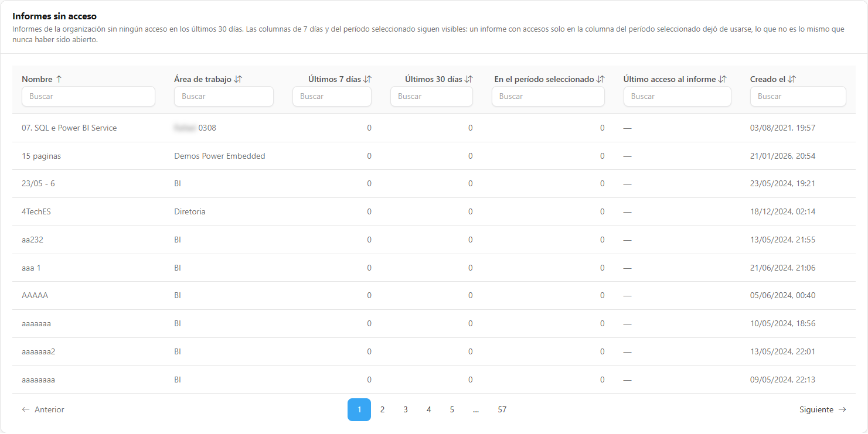Open pagination page 3

coord(406,410)
